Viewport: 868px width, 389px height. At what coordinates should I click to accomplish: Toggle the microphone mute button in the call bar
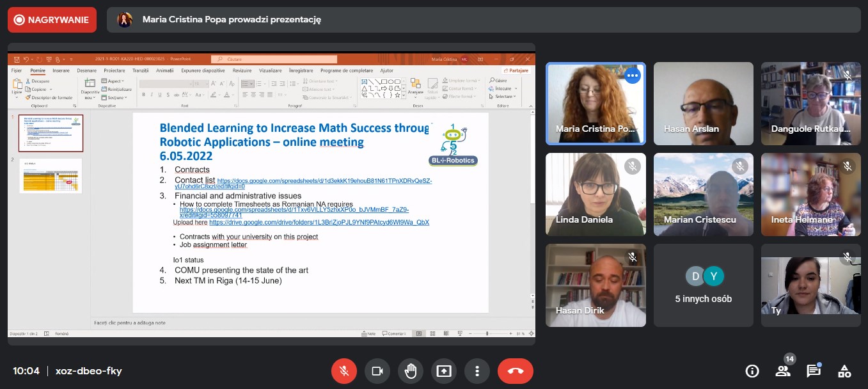[344, 371]
